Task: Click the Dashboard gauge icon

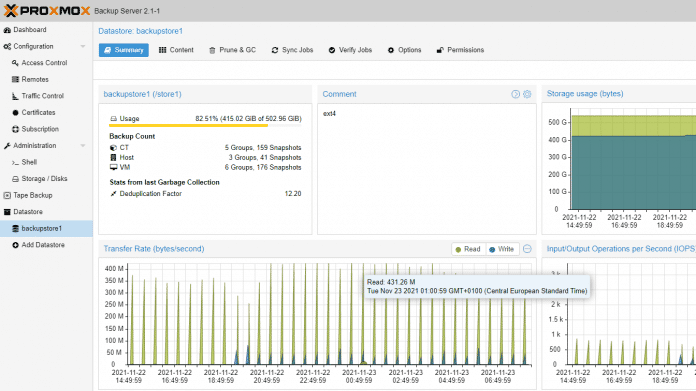Action: click(x=7, y=30)
